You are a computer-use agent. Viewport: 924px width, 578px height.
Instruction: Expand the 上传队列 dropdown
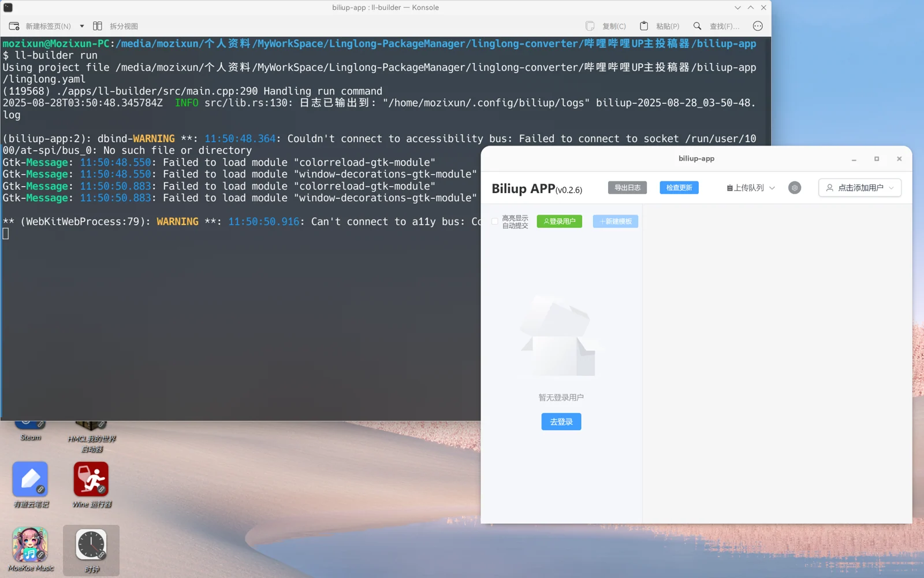pyautogui.click(x=751, y=188)
